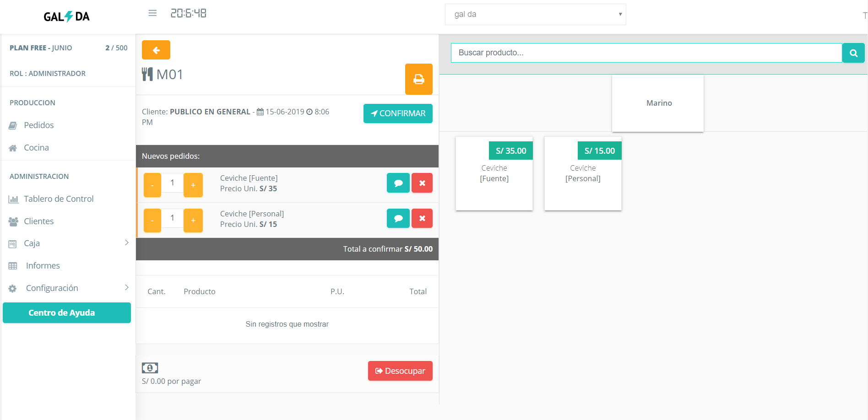Click the S/ 0.00 por pagar text
This screenshot has width=868, height=420.
(x=171, y=382)
